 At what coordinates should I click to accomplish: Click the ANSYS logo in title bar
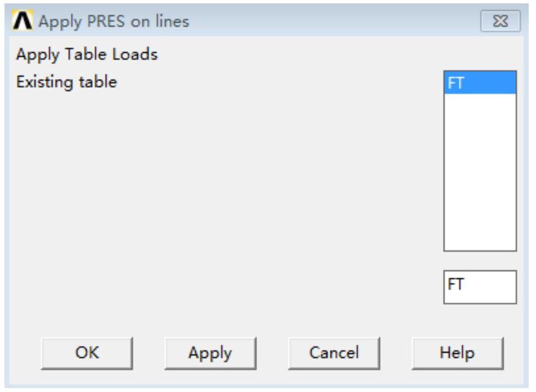click(x=24, y=22)
